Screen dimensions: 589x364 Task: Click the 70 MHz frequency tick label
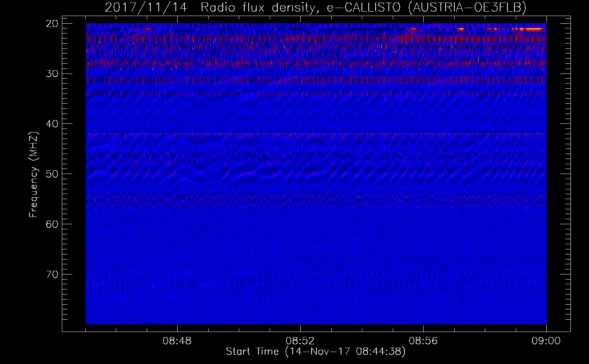(x=52, y=274)
